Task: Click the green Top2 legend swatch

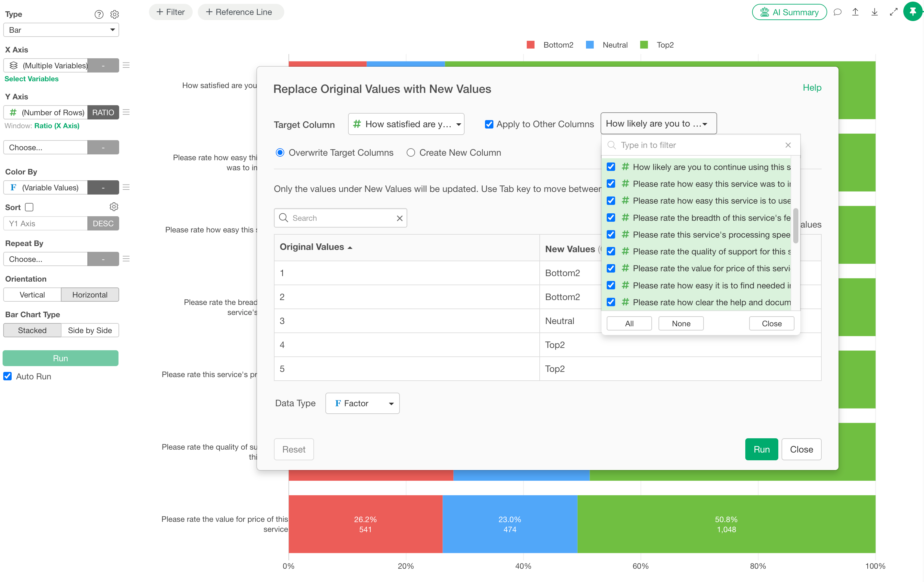Action: tap(644, 45)
